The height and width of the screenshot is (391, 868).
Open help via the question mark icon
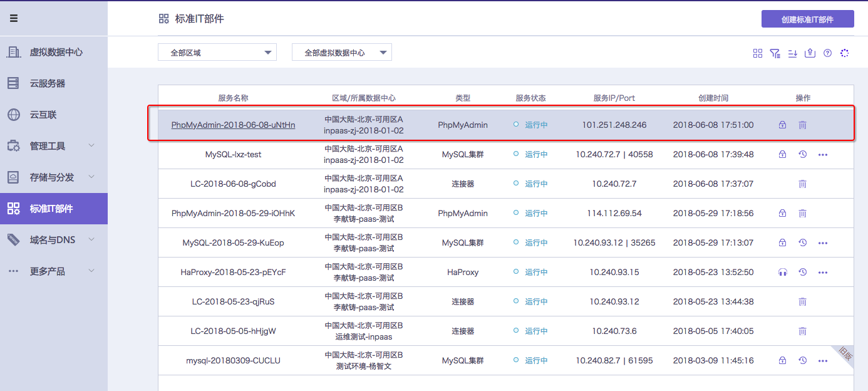(x=827, y=53)
